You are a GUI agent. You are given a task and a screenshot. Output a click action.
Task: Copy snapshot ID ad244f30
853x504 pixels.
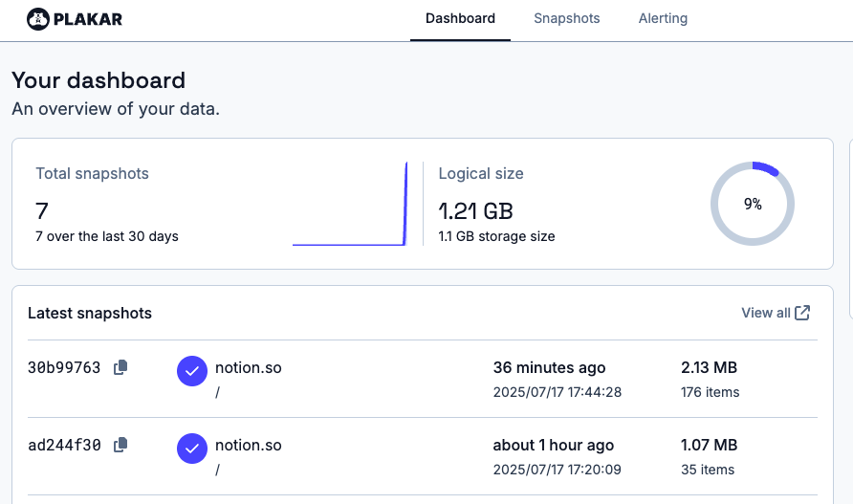point(120,445)
